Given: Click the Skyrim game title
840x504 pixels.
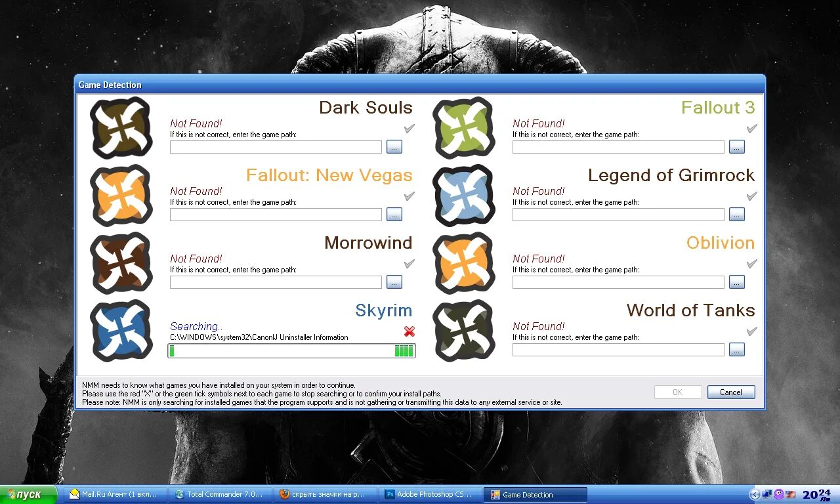Looking at the screenshot, I should pyautogui.click(x=384, y=310).
